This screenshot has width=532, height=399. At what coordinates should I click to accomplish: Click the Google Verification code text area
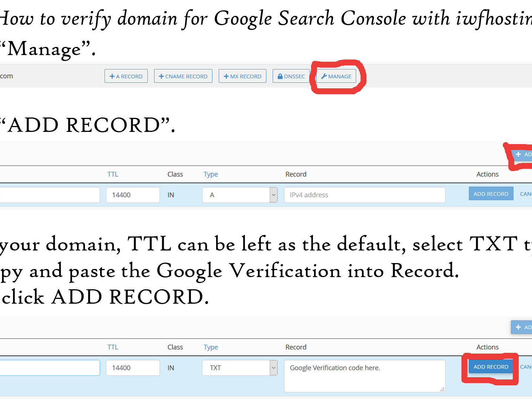pyautogui.click(x=365, y=376)
